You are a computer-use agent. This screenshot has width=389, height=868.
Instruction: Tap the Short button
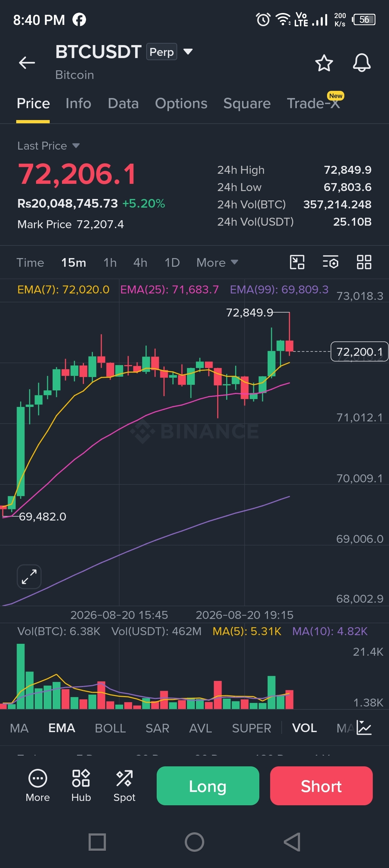[x=321, y=786]
